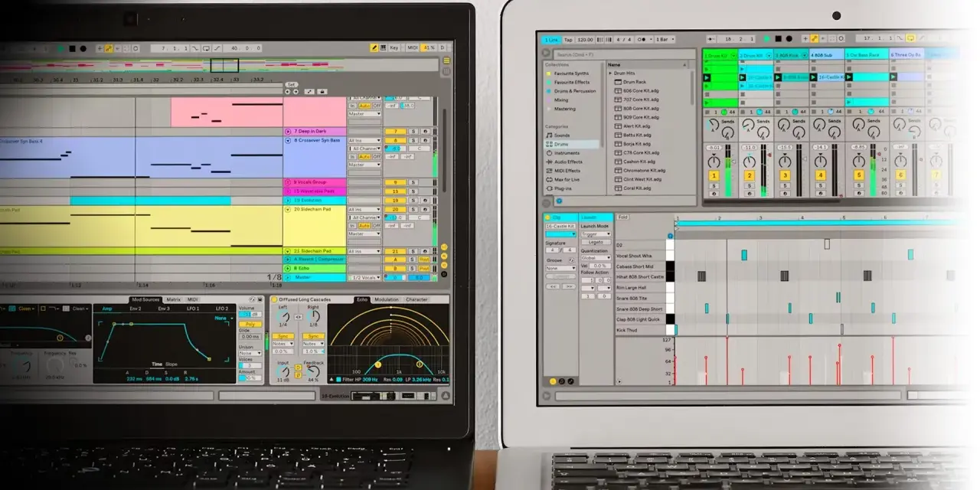Solo the 8 Crossover Syn Bass track
Viewport: 980px width, 490px height.
click(413, 140)
